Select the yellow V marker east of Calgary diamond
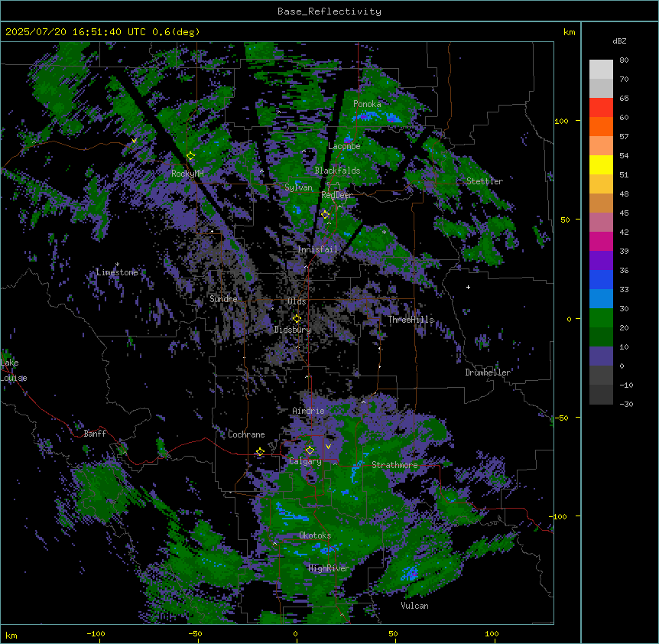This screenshot has width=659, height=644. point(328,447)
